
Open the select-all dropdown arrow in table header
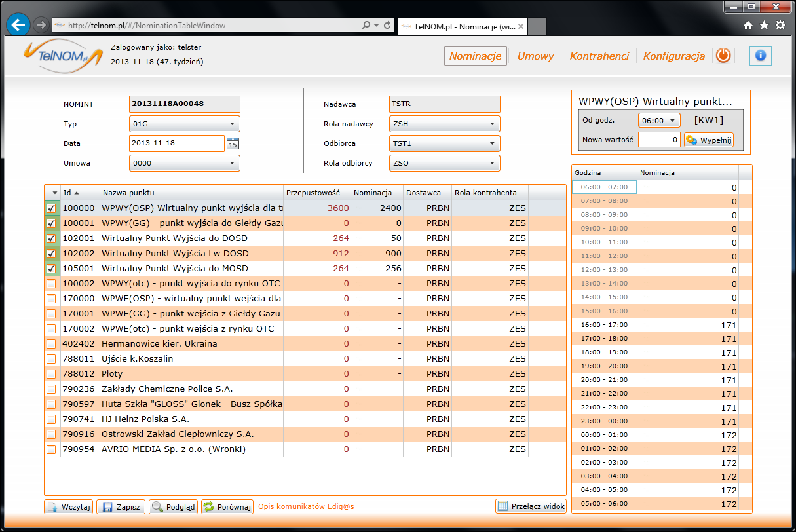pos(53,193)
